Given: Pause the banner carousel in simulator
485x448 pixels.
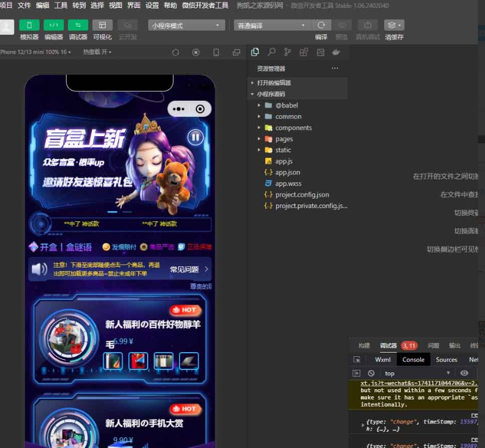Looking at the screenshot, I should coord(195,137).
